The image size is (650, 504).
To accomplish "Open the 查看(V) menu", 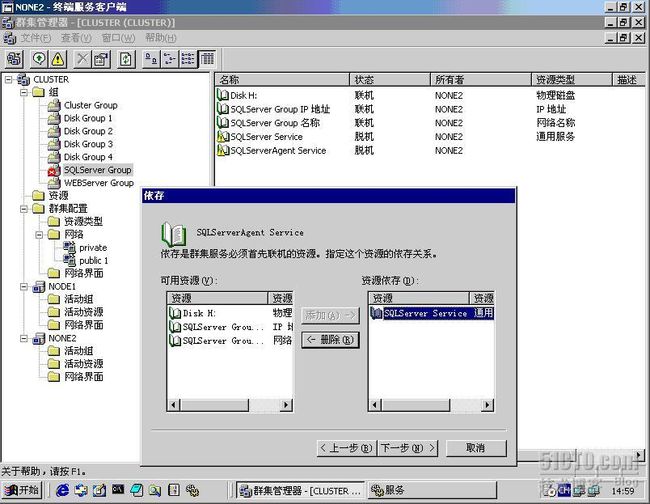I will (x=76, y=38).
